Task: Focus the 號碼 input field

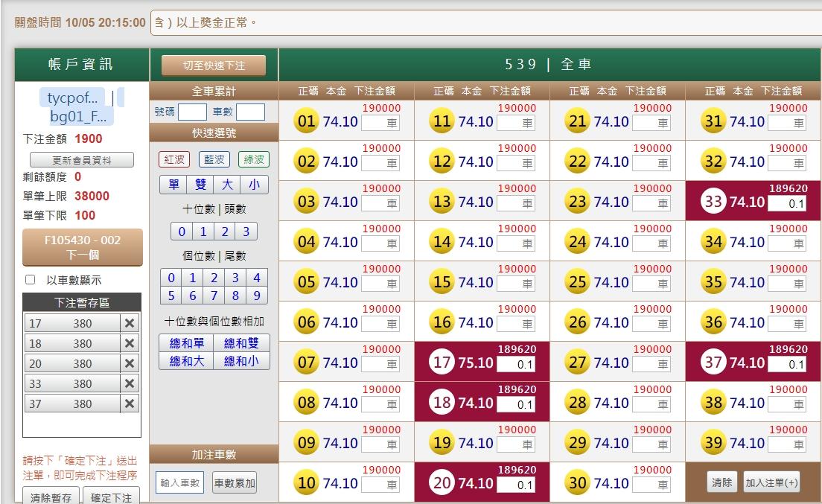Action: (x=192, y=112)
